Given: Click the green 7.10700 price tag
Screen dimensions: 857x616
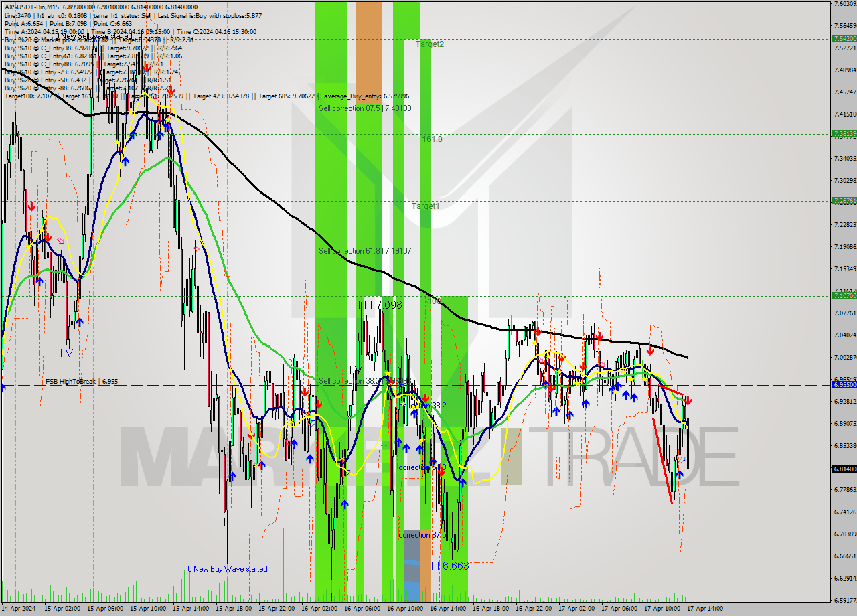Looking at the screenshot, I should [x=844, y=295].
